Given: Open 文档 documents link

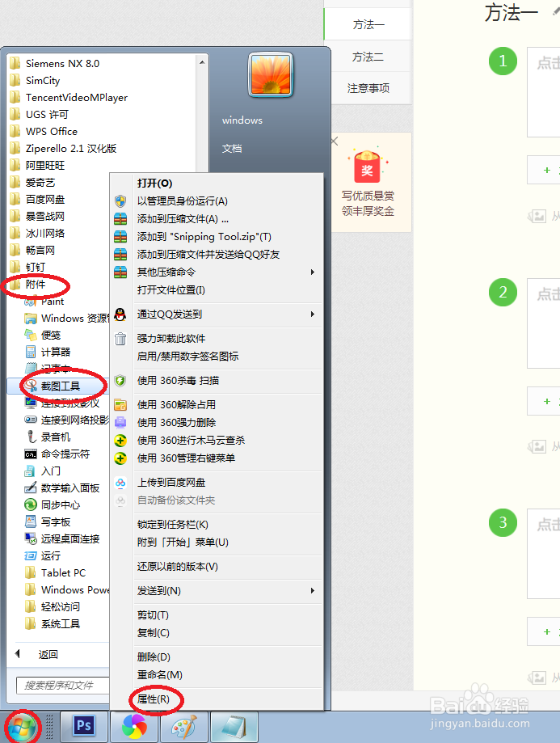Looking at the screenshot, I should tap(232, 149).
